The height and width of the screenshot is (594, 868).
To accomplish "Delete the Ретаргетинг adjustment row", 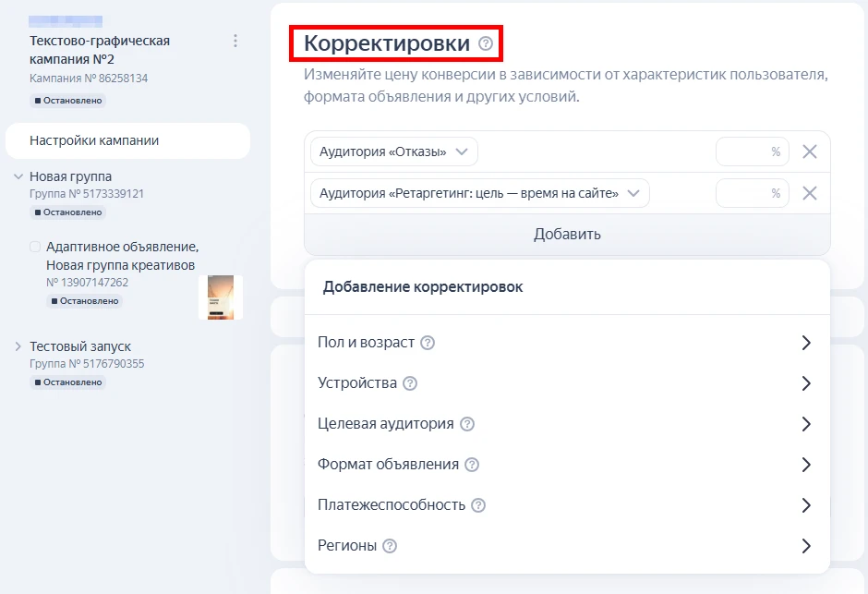I will (x=810, y=193).
